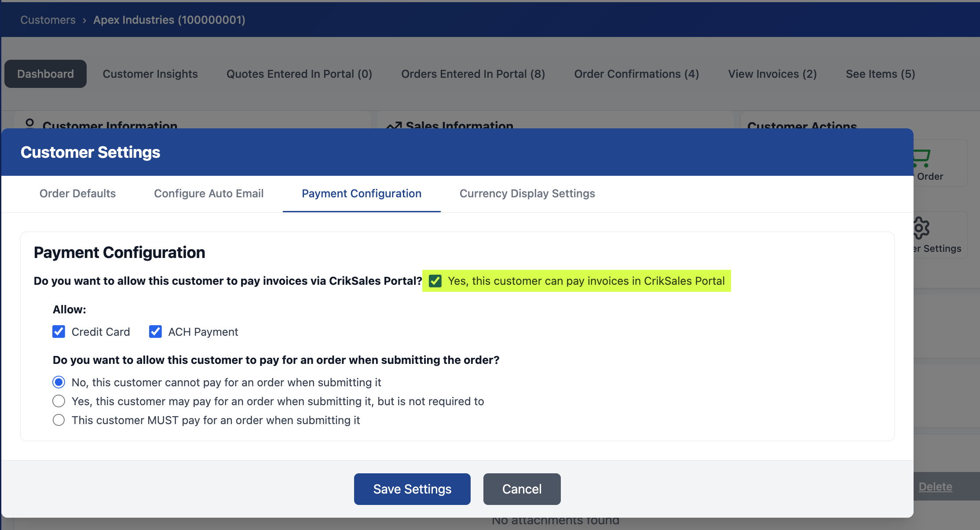Click the Save Settings button

[x=412, y=489]
